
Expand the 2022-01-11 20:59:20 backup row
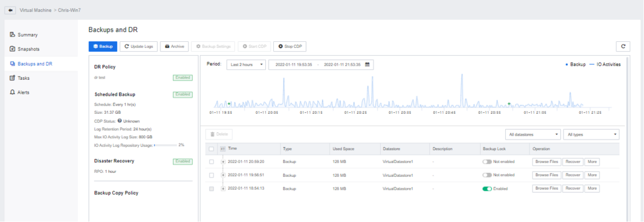click(x=224, y=162)
